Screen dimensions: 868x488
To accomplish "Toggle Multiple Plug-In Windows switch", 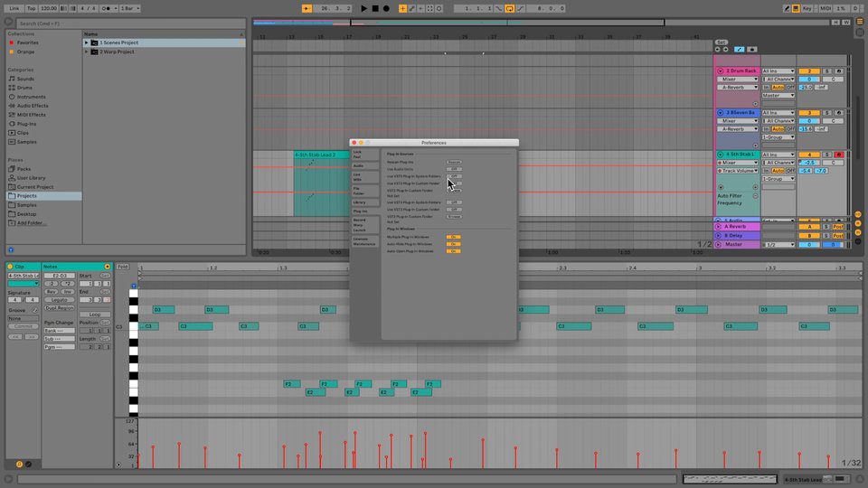I will pyautogui.click(x=453, y=237).
